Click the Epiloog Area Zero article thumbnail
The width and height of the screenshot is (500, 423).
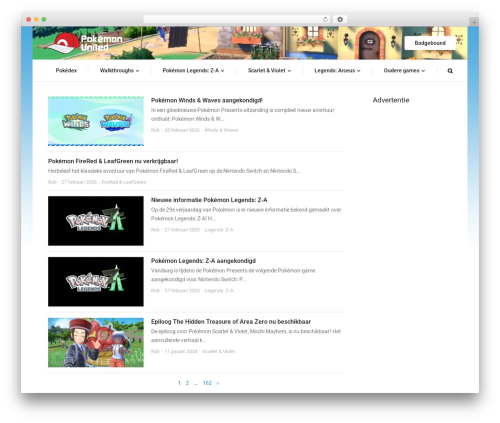click(x=96, y=342)
